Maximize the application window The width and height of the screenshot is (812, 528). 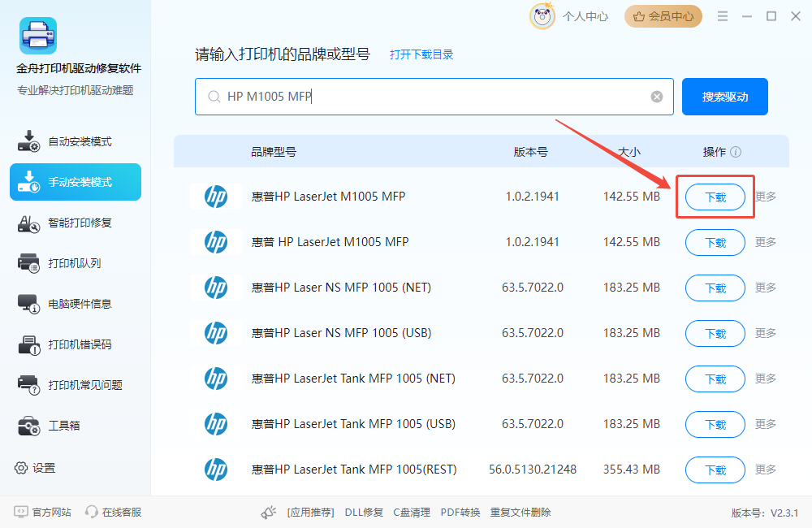coord(771,16)
